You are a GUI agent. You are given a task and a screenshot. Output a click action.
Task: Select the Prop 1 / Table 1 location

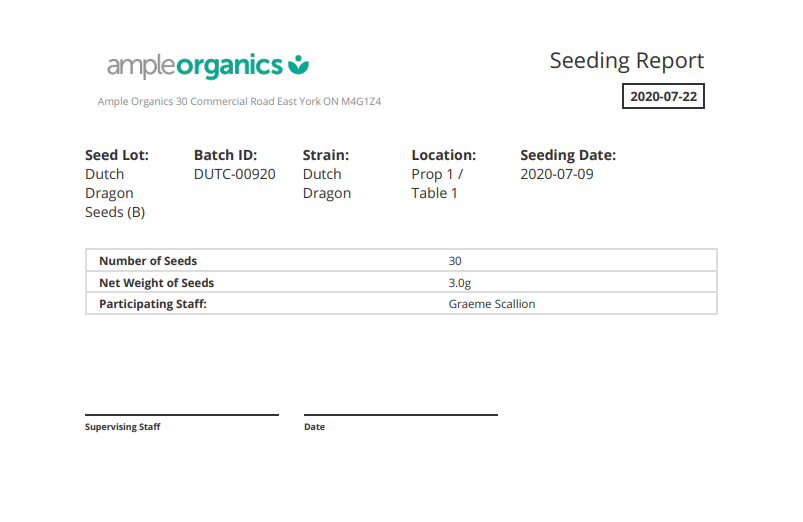tap(437, 184)
